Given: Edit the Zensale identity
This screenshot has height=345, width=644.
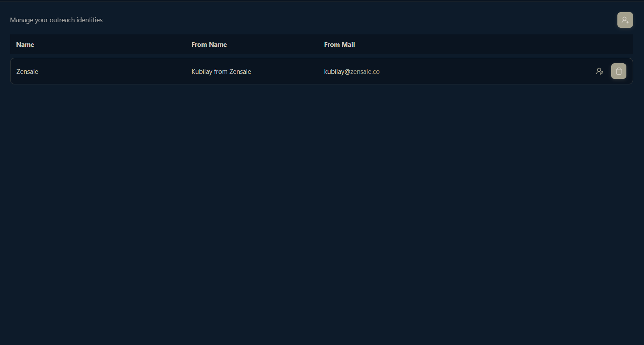Looking at the screenshot, I should 599,71.
